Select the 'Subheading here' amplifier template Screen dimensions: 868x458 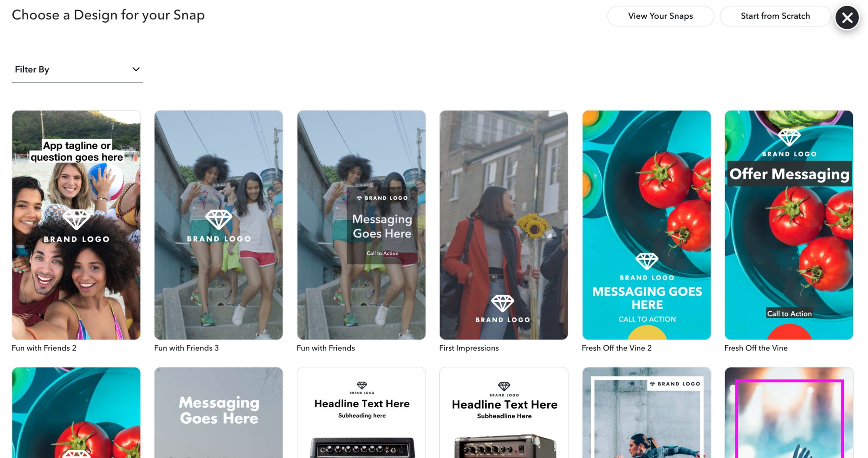tap(361, 412)
